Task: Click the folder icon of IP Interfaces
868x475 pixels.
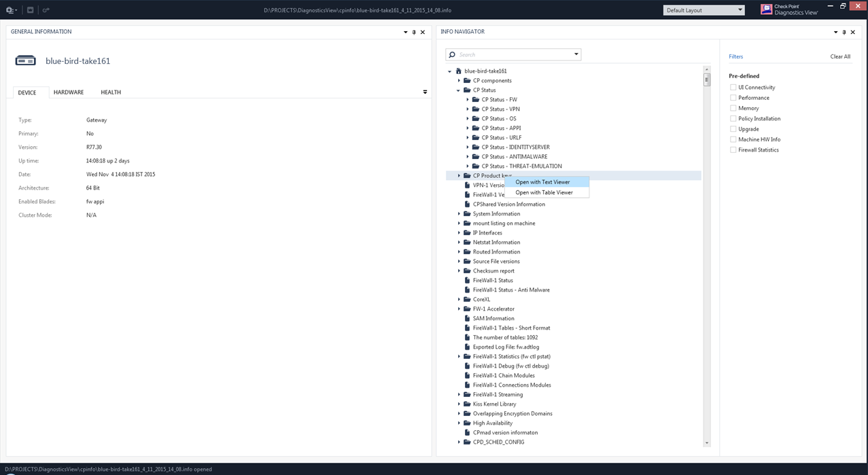Action: click(x=467, y=232)
